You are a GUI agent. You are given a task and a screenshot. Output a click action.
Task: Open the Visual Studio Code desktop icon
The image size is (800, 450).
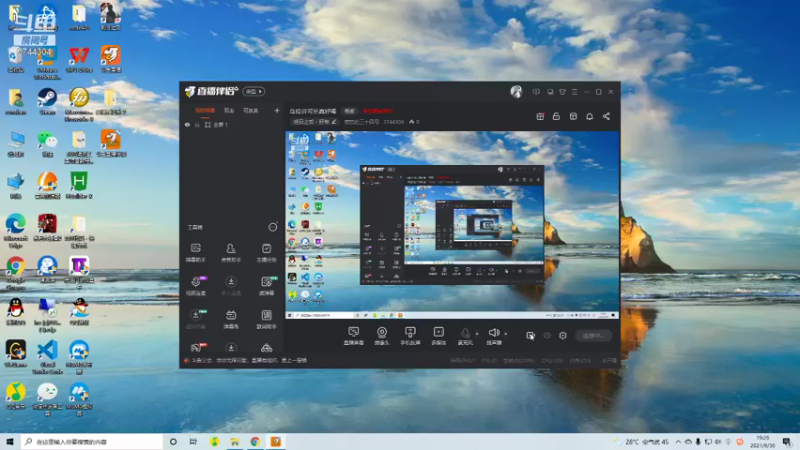coord(47,357)
